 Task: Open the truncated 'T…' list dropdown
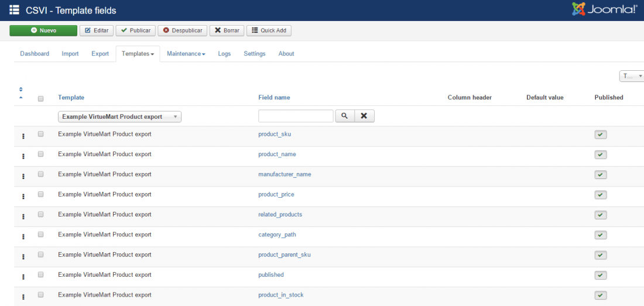point(632,76)
